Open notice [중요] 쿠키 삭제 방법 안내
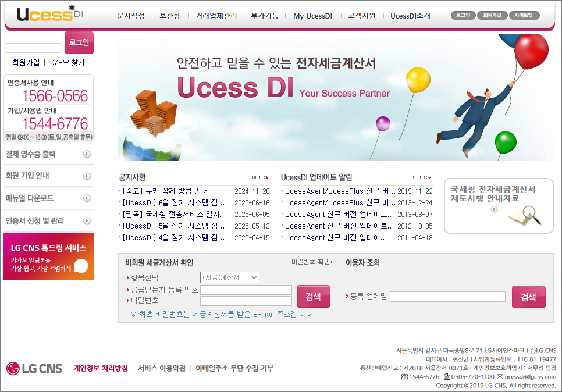Image resolution: width=562 pixels, height=392 pixels. tap(165, 191)
